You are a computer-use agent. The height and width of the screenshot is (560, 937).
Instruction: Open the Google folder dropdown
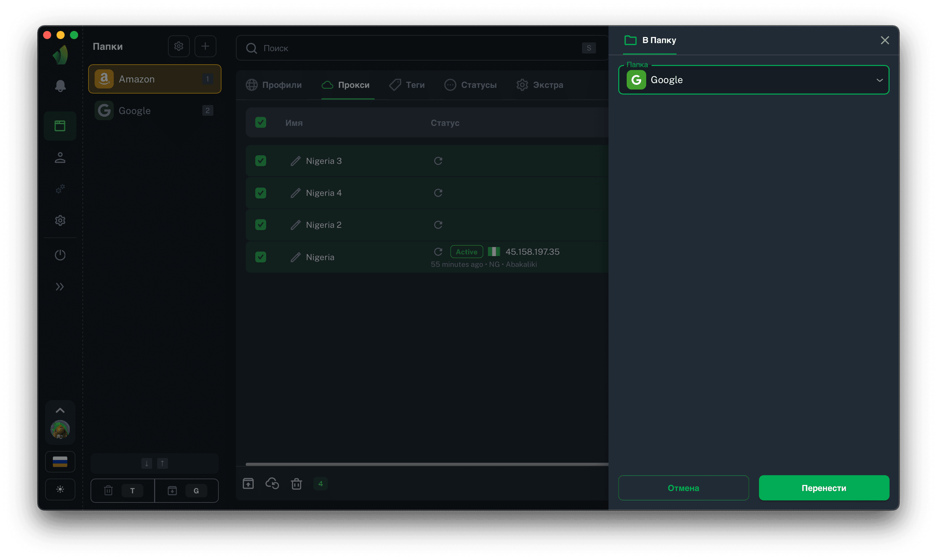(753, 80)
